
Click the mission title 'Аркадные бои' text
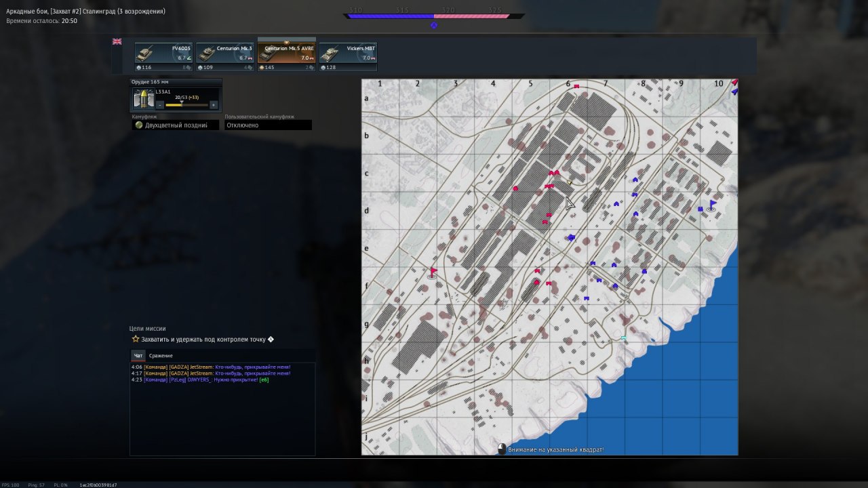pyautogui.click(x=26, y=12)
